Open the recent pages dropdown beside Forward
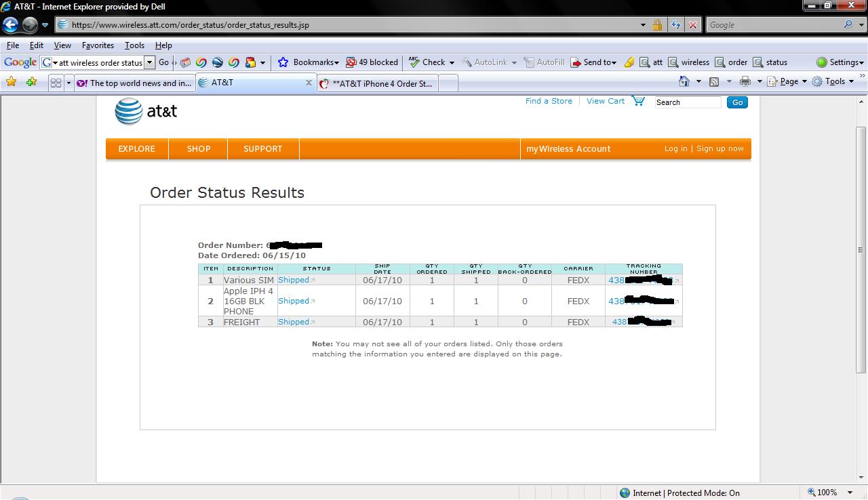Image resolution: width=868 pixels, height=500 pixels. [x=45, y=25]
